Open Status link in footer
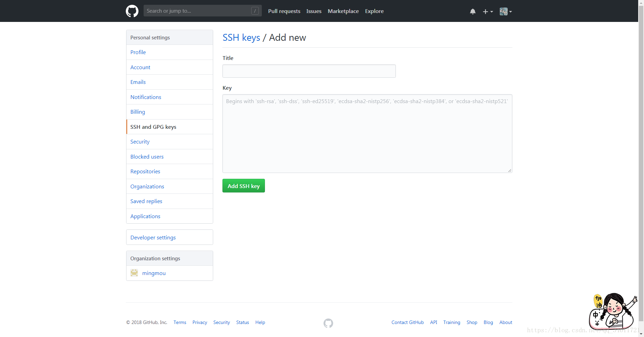 point(243,322)
